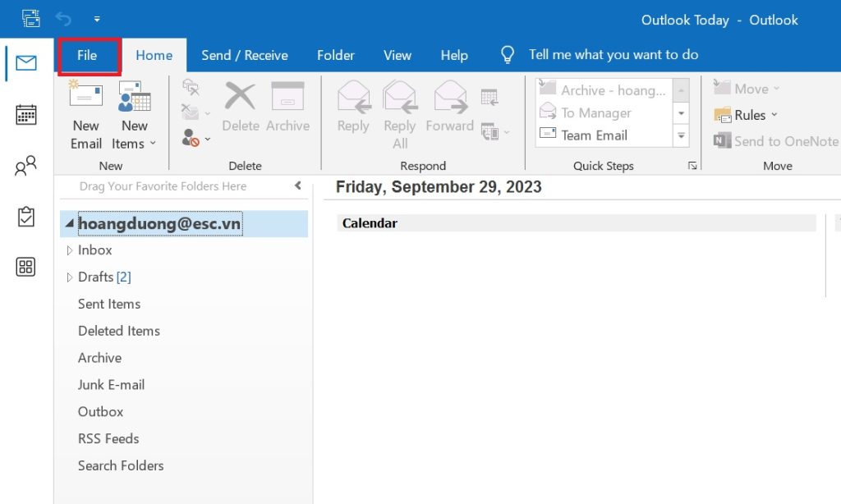The height and width of the screenshot is (504, 841).
Task: Open the Clean Up dropdown
Action: pyautogui.click(x=195, y=112)
